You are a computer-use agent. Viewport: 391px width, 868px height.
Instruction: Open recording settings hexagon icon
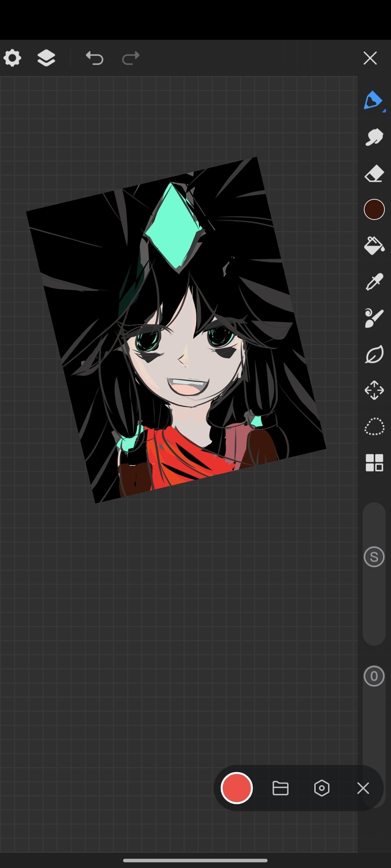[322, 788]
